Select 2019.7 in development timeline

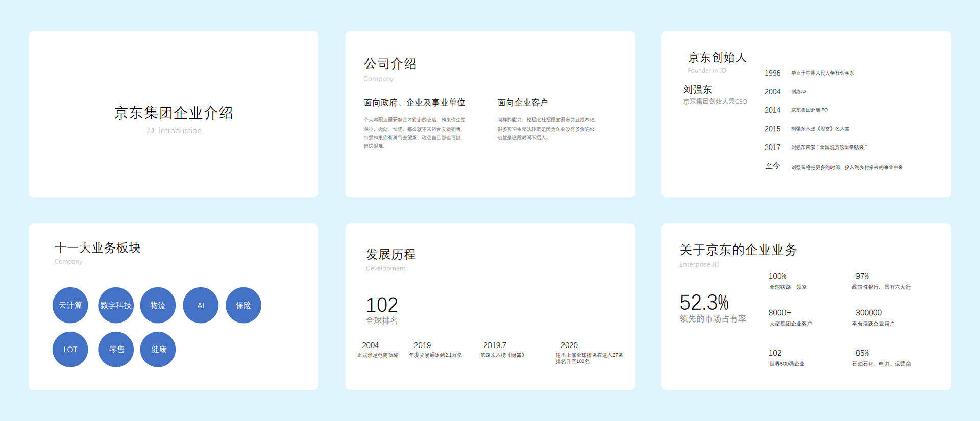click(x=495, y=345)
